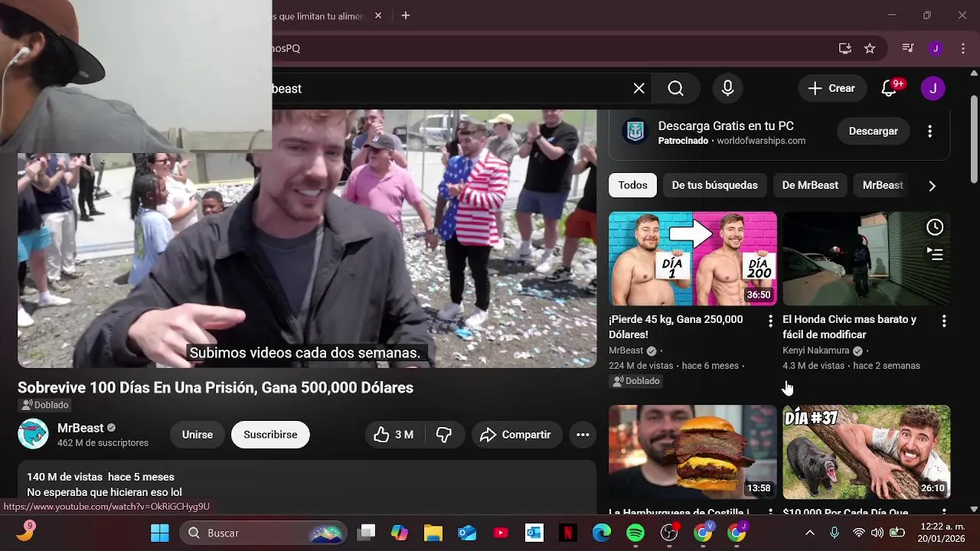
Task: Open Kenyi Nakamura channel link
Action: tap(816, 350)
